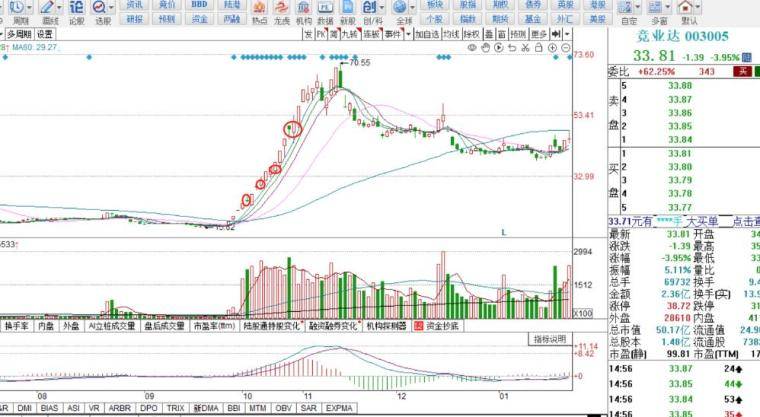Zoom in the chart with plus icon
This screenshot has height=417, width=760.
pos(552,48)
